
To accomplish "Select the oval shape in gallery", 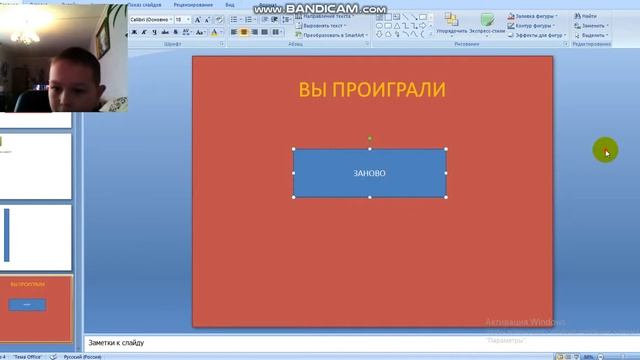I will [x=379, y=26].
